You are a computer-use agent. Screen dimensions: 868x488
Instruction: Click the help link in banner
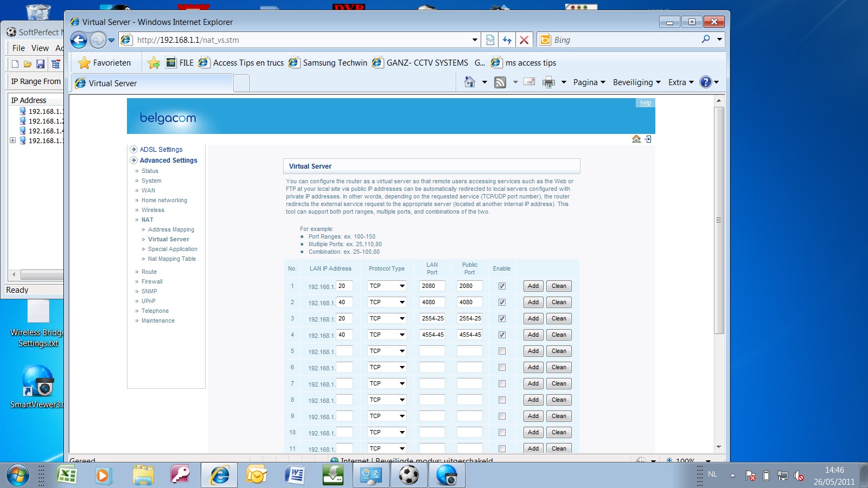point(645,102)
